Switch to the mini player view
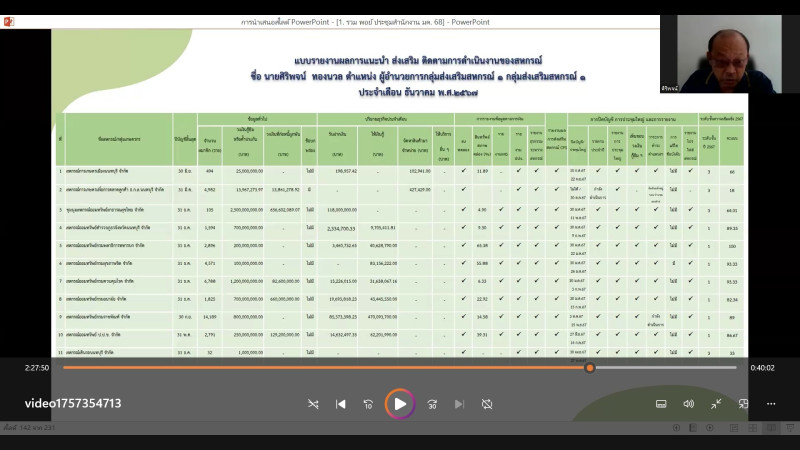Viewport: 800px width, 450px height. coord(743,404)
